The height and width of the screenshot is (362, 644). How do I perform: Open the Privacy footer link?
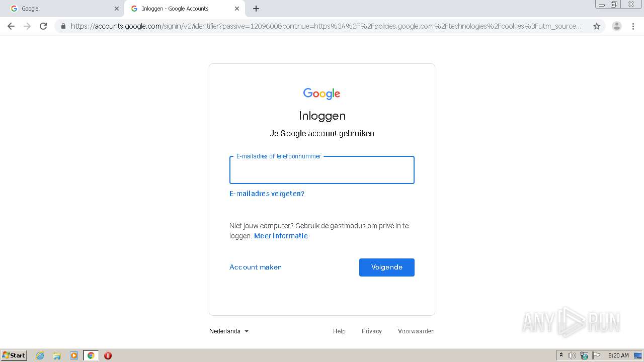coord(372,331)
